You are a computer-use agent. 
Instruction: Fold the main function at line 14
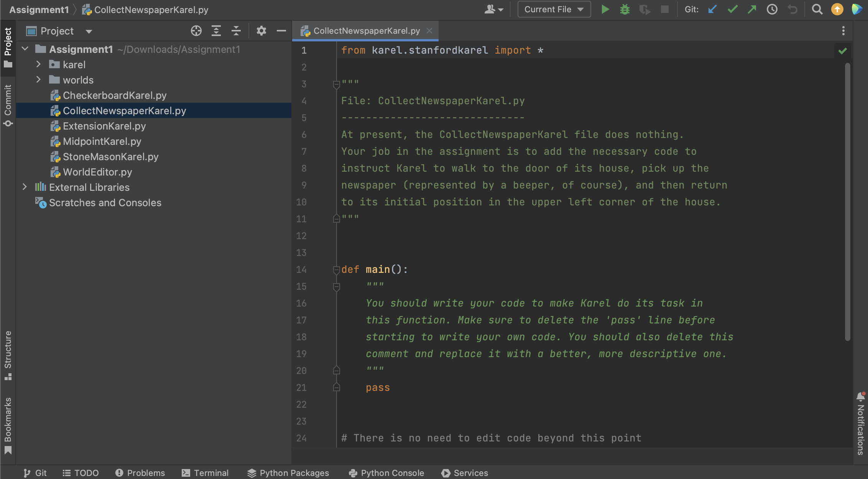point(336,270)
